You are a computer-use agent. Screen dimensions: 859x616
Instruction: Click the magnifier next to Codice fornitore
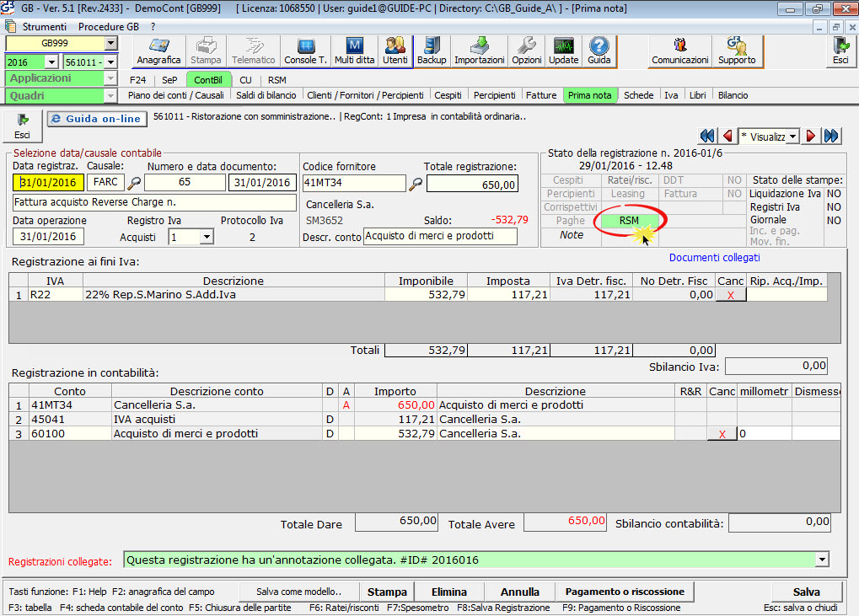[x=415, y=184]
